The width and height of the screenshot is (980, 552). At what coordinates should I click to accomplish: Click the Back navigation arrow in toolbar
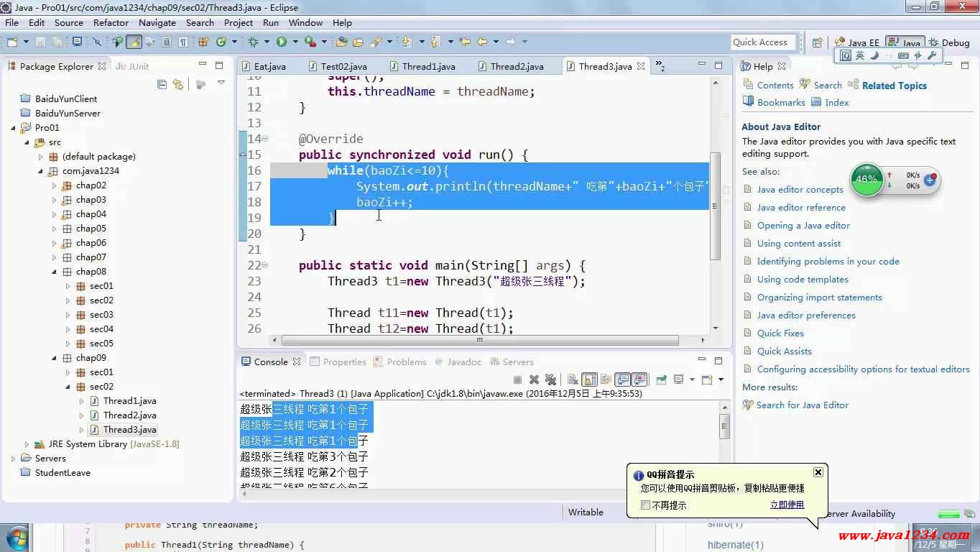pyautogui.click(x=482, y=42)
